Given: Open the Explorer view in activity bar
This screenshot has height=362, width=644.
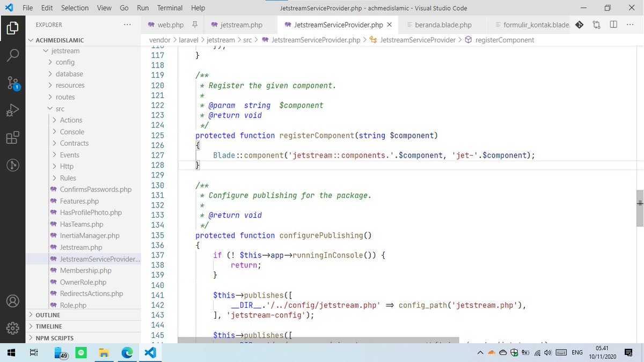Looking at the screenshot, I should pyautogui.click(x=12, y=27).
